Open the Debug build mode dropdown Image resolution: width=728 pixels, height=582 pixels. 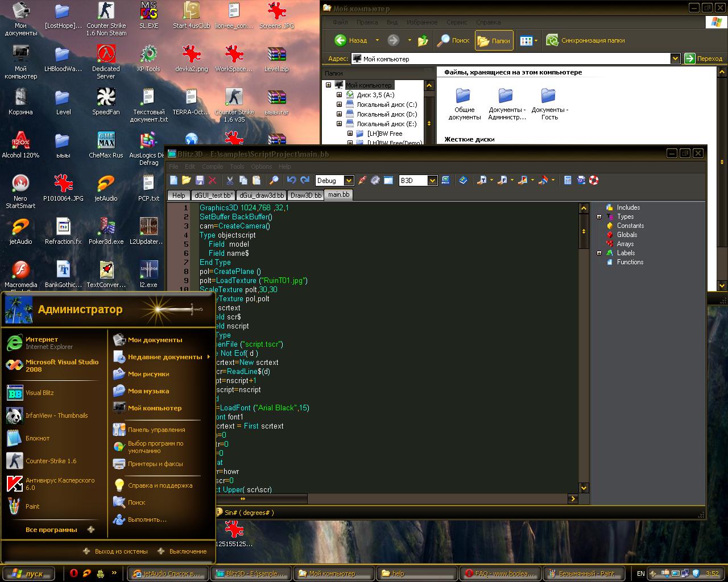[x=349, y=181]
